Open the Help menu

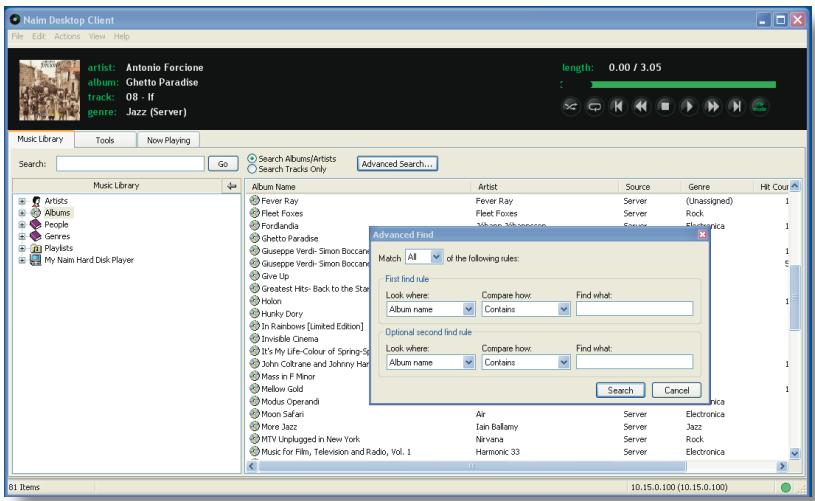point(122,36)
